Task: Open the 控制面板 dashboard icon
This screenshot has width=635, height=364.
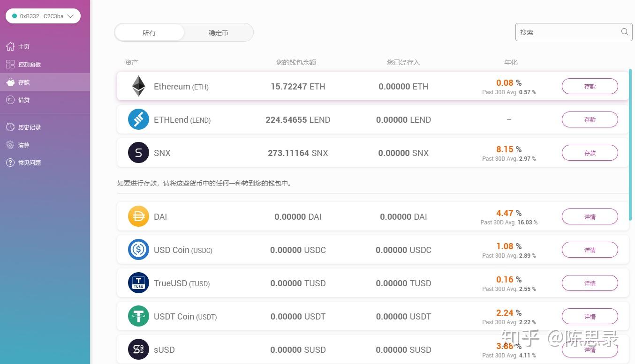Action: [10, 64]
